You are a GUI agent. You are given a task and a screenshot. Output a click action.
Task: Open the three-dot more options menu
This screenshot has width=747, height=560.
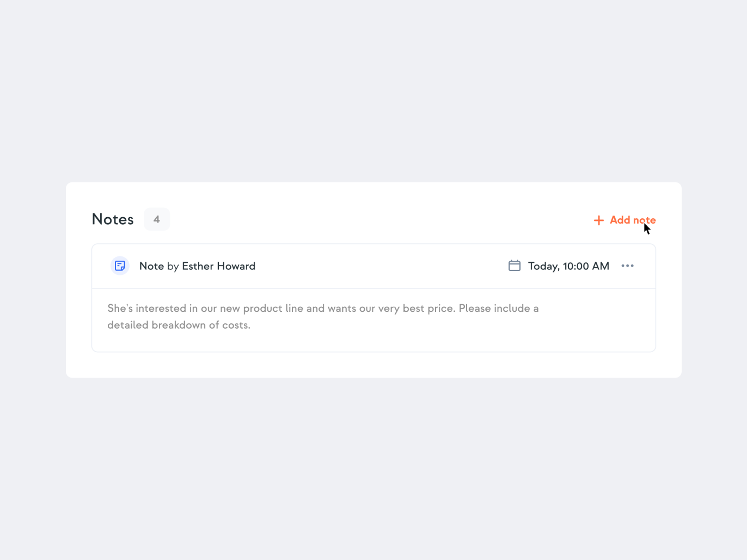tap(627, 266)
